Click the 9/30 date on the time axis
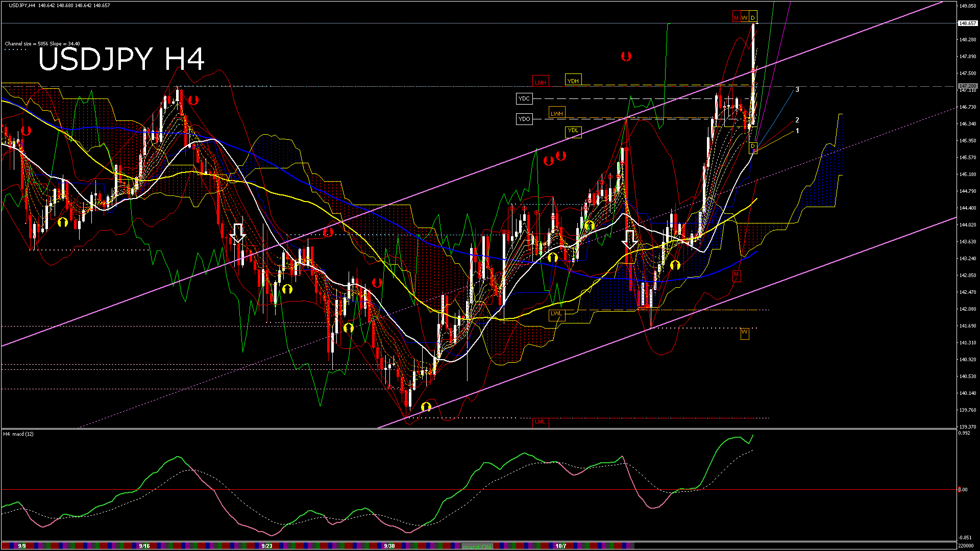The image size is (980, 551). point(389,546)
